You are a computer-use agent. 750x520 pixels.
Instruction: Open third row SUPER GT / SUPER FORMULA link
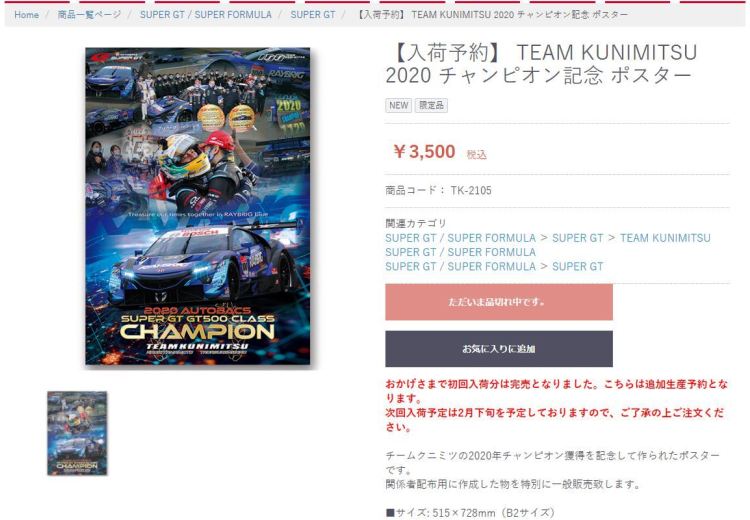(461, 266)
